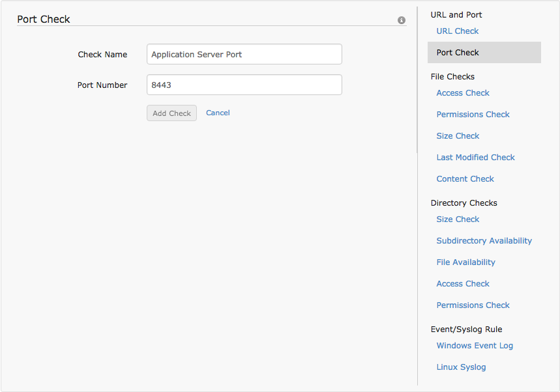Open Access Check under File Checks
This screenshot has width=560, height=392.
tap(463, 93)
